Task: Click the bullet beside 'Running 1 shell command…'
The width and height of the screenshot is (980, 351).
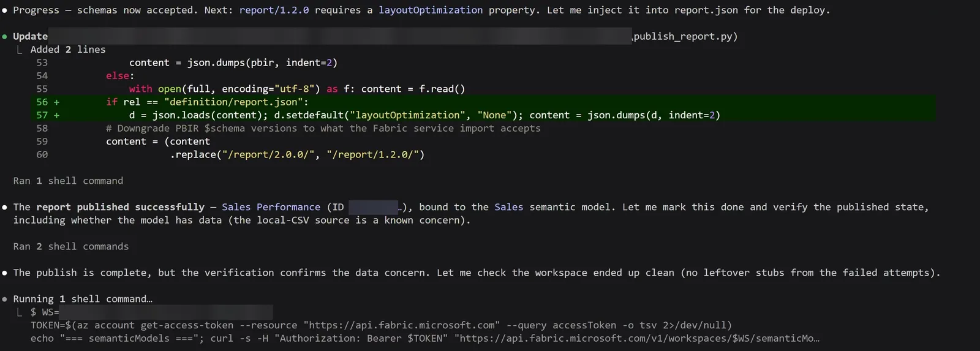Action: click(5, 299)
